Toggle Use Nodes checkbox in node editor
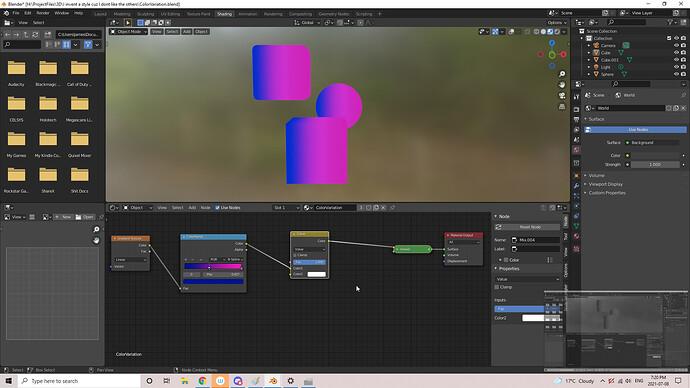690x388 pixels. pyautogui.click(x=217, y=208)
